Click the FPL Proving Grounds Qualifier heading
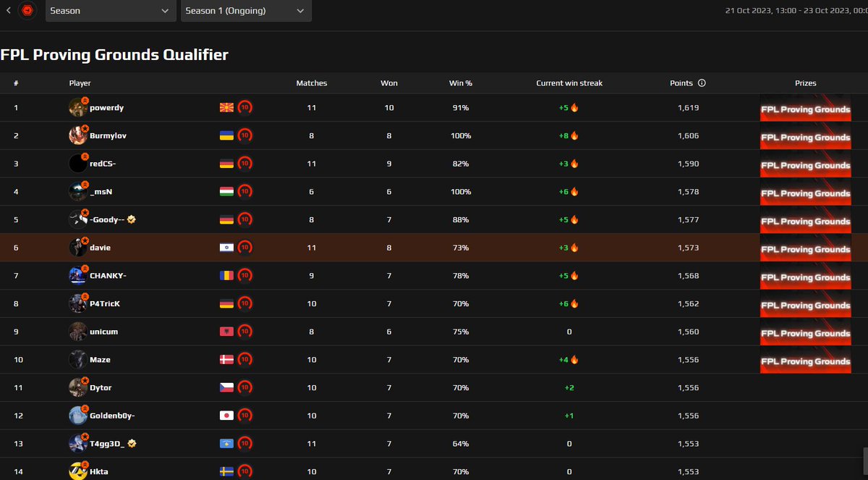Image resolution: width=868 pixels, height=480 pixels. [x=114, y=54]
